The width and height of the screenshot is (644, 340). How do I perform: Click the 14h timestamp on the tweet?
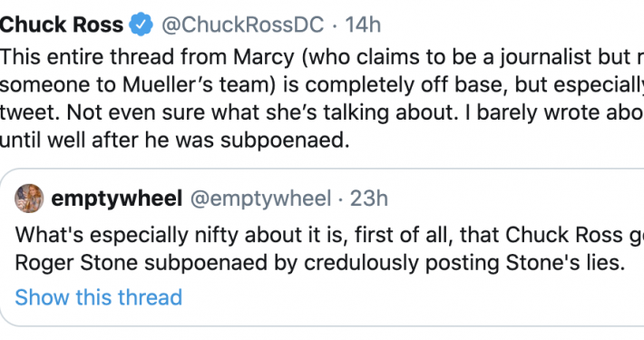tap(363, 24)
